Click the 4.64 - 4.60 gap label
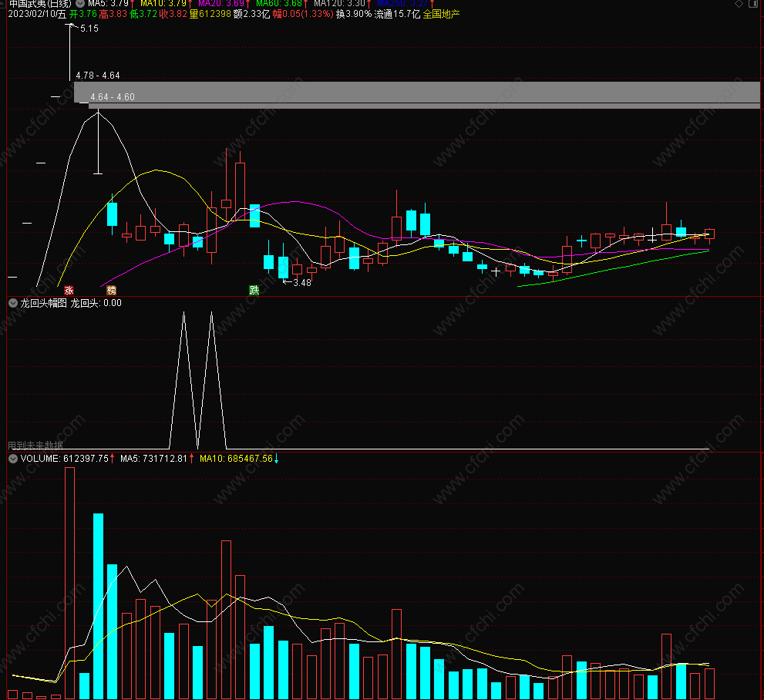Viewport: 764px width, 700px height. [x=113, y=97]
